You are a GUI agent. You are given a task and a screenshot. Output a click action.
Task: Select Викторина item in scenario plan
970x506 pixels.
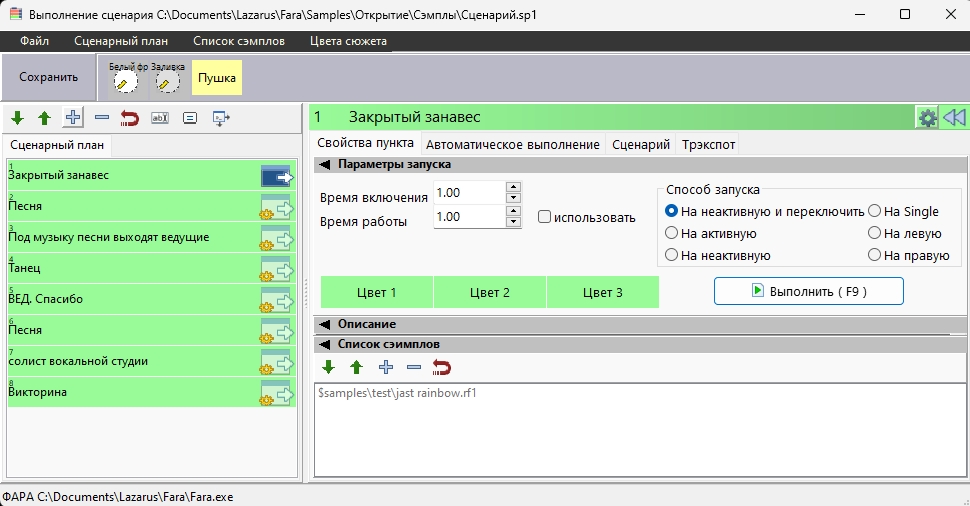point(152,392)
